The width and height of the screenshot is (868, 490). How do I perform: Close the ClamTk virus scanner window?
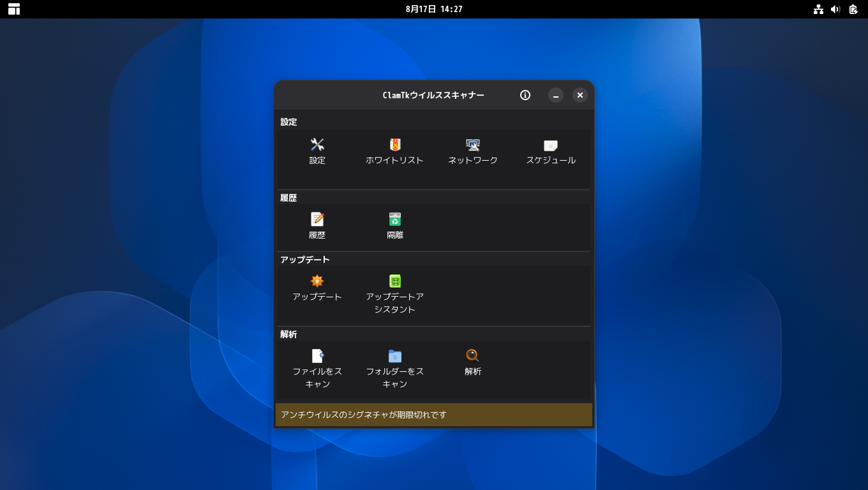click(x=580, y=95)
